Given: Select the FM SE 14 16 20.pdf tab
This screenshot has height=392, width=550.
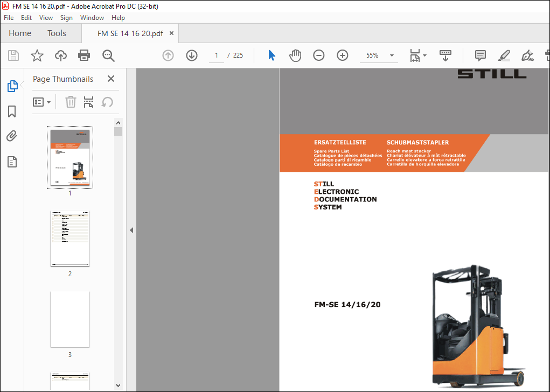Looking at the screenshot, I should point(130,33).
